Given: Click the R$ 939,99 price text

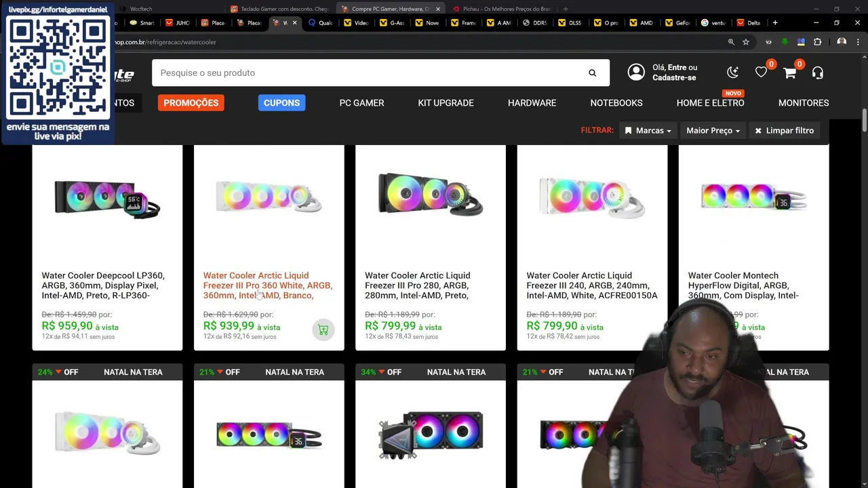Looking at the screenshot, I should pyautogui.click(x=229, y=326).
